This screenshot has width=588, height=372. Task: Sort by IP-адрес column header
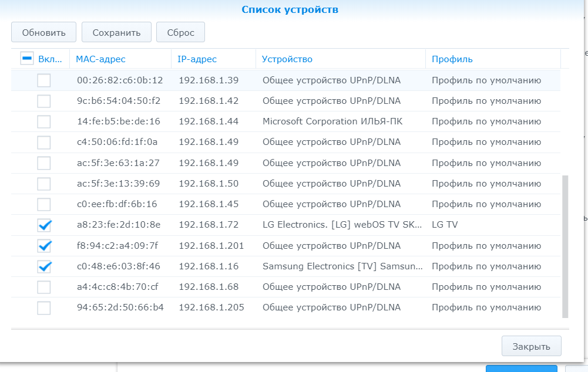pyautogui.click(x=197, y=59)
